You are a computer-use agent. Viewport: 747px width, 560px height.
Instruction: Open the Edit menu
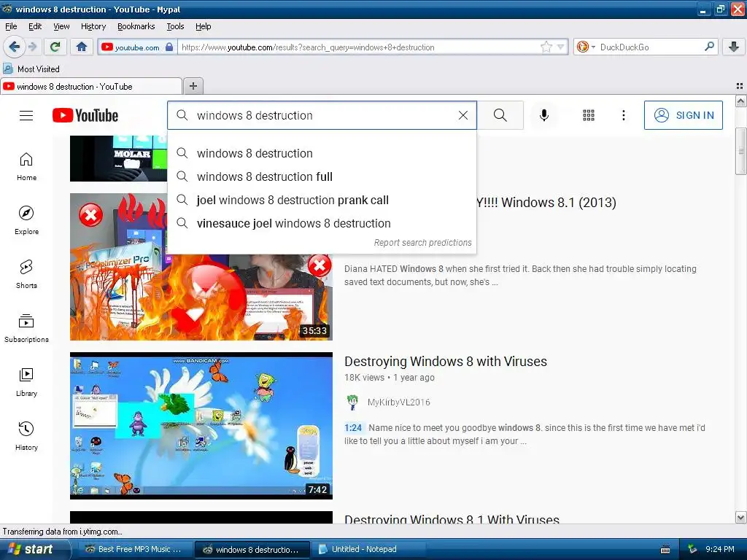pos(35,26)
